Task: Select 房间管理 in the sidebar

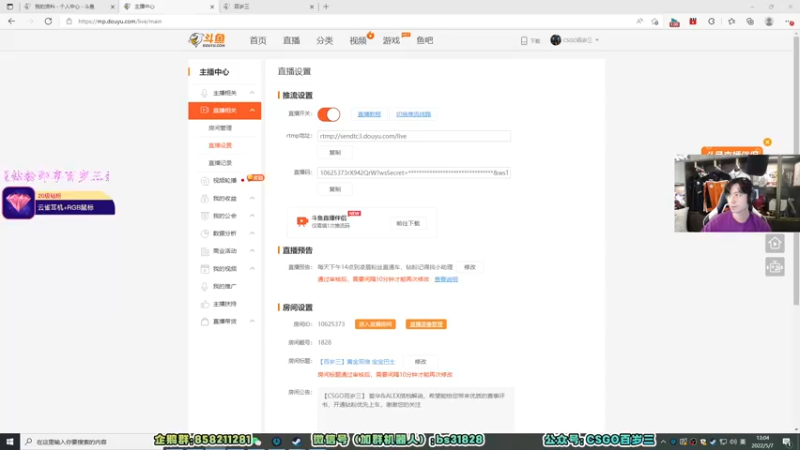Action: tap(220, 128)
